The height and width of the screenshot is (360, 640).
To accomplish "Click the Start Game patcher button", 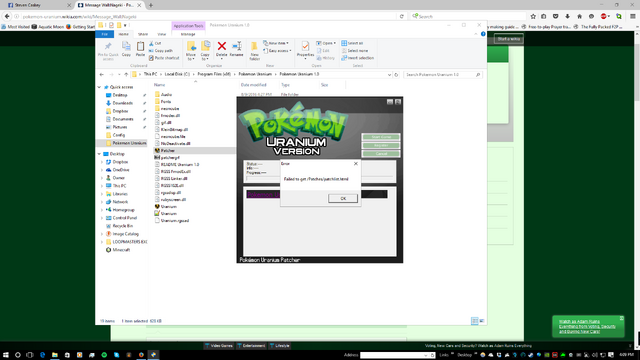I will (x=381, y=137).
